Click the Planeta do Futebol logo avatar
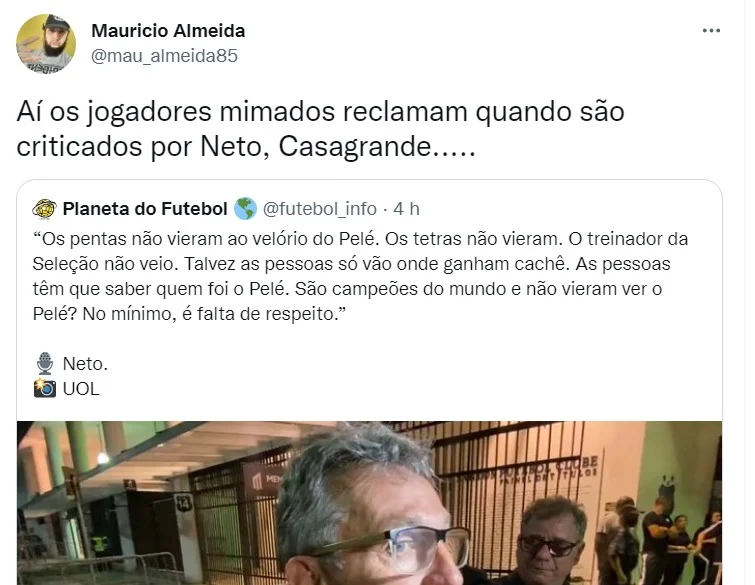This screenshot has width=755, height=585. pos(44,209)
